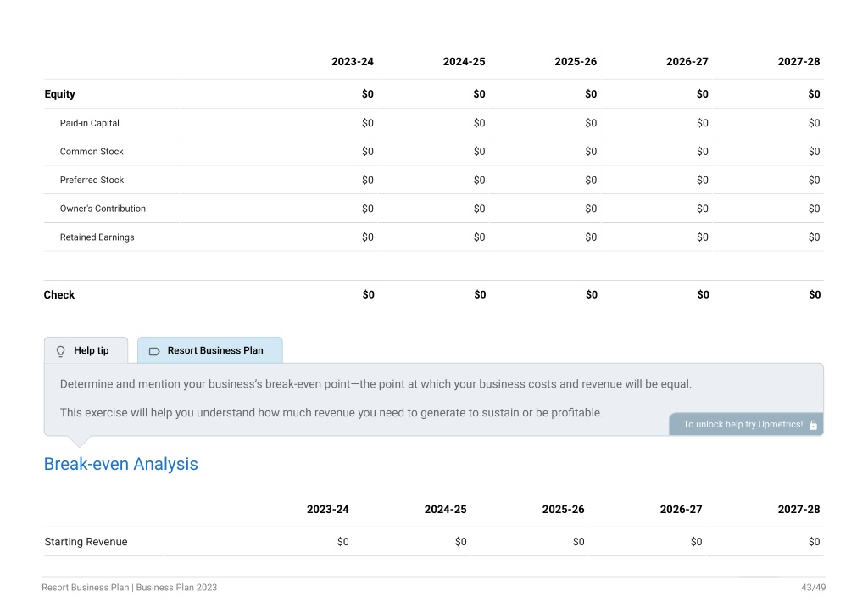Screen dimensions: 868x614
Task: Open the Help tip tab
Action: 86,350
